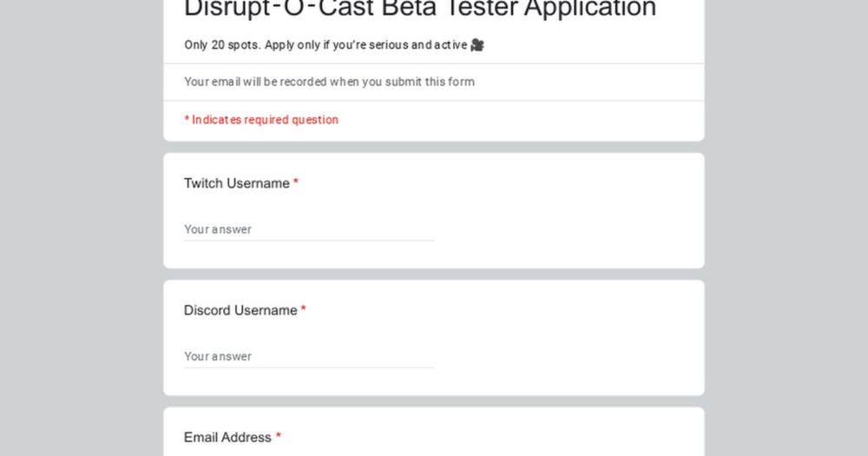868x456 pixels.
Task: Click the Discord Username question label
Action: click(x=240, y=310)
